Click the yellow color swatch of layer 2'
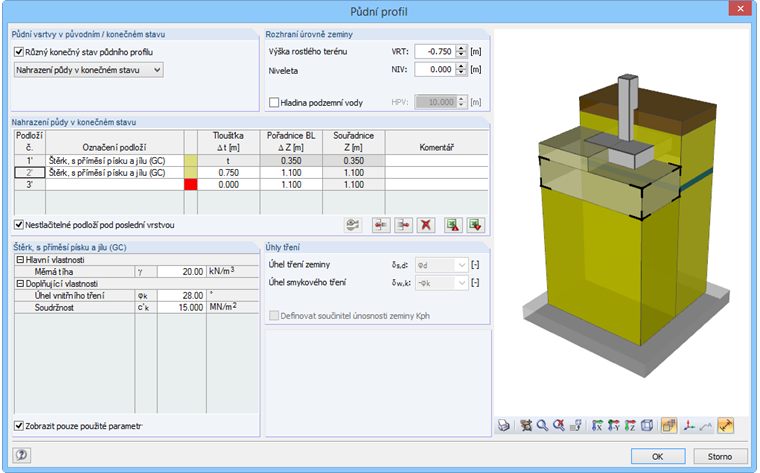Screen dimensions: 760x473 tap(190, 173)
